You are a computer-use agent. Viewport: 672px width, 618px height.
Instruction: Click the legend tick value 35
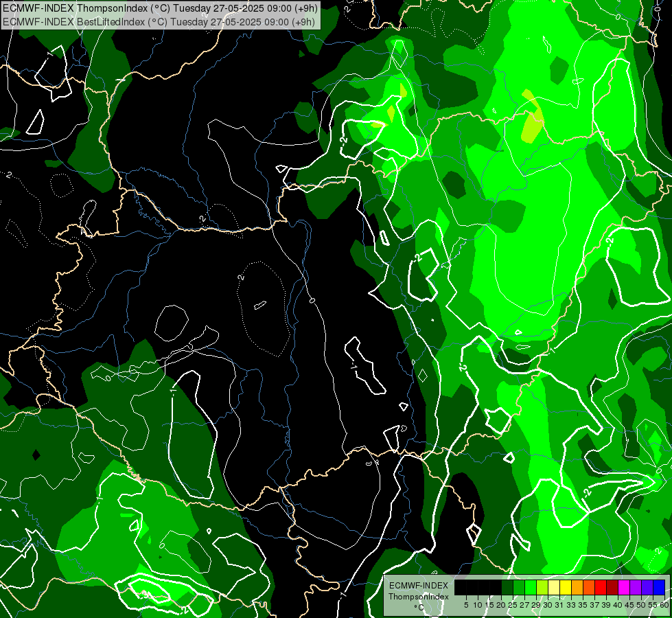(583, 605)
